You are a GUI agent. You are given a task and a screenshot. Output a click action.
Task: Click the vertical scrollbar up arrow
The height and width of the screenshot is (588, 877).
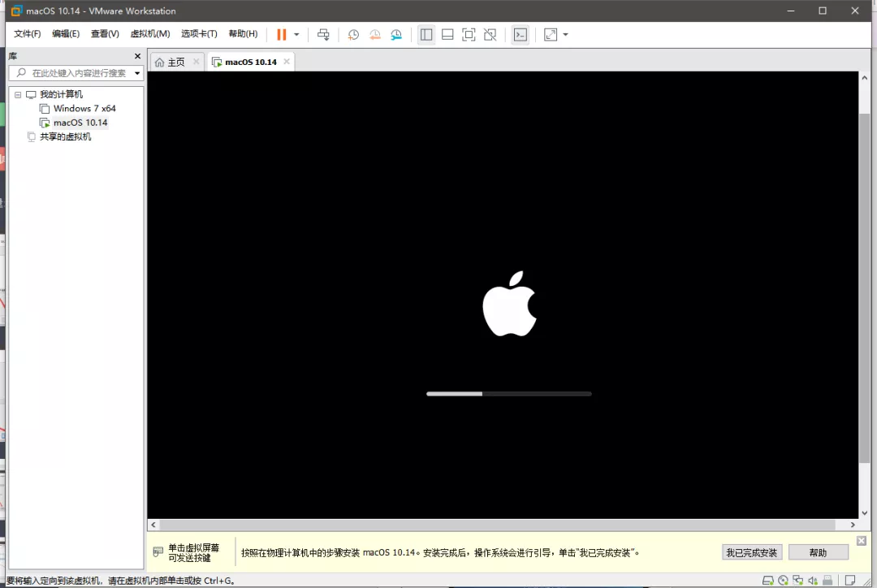point(865,78)
